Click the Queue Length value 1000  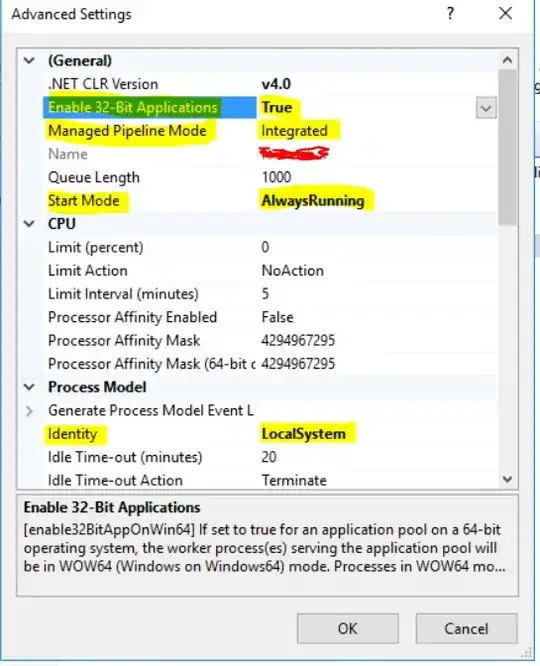coord(277,177)
